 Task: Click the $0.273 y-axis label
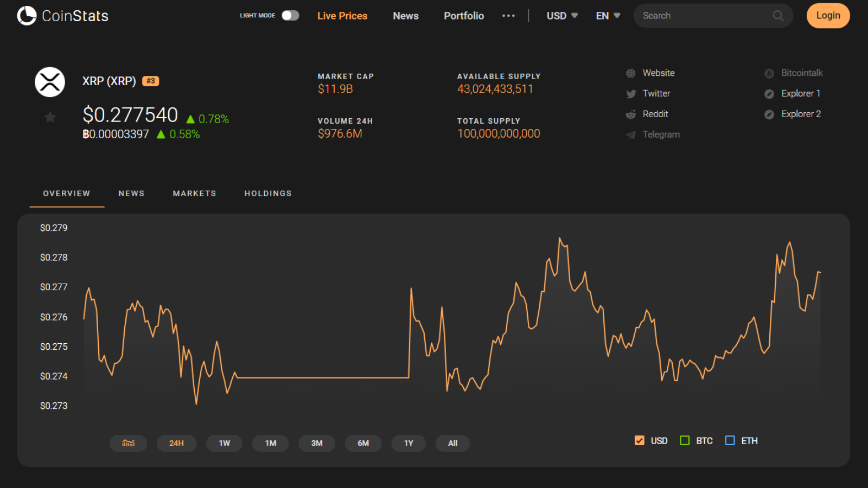point(54,406)
